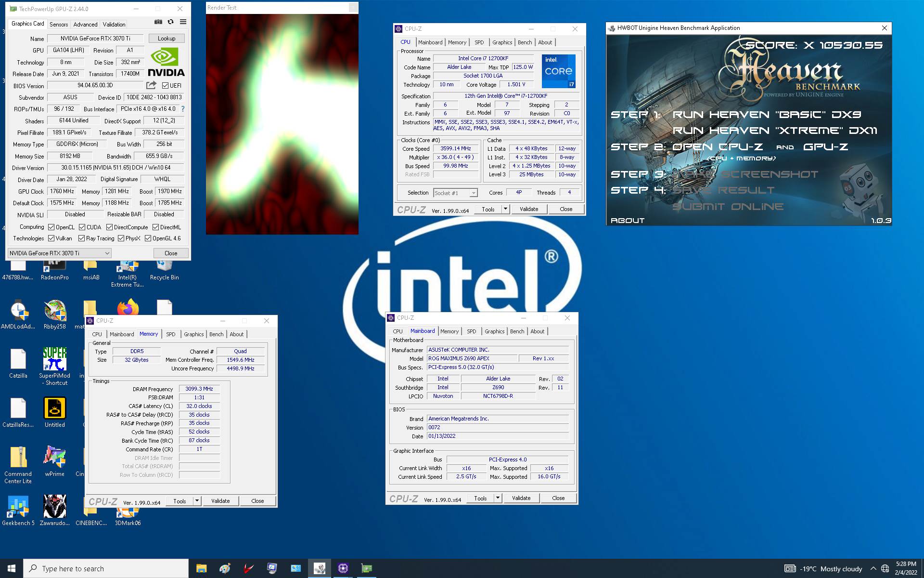This screenshot has height=578, width=924.
Task: Toggle the OpenCL checkbox
Action: [x=51, y=227]
